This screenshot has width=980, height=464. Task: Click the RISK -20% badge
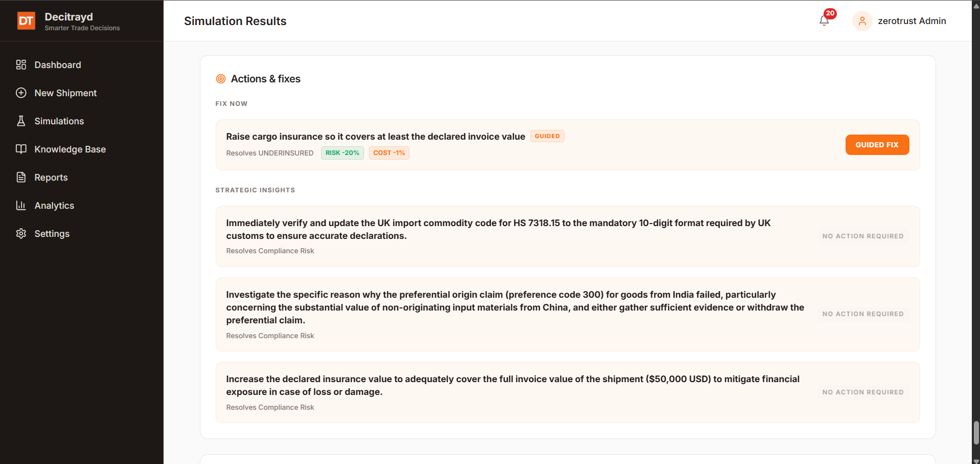(342, 153)
